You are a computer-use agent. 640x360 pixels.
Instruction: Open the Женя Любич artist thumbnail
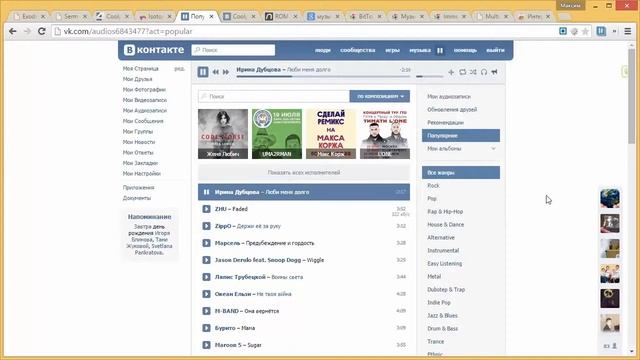[223, 134]
